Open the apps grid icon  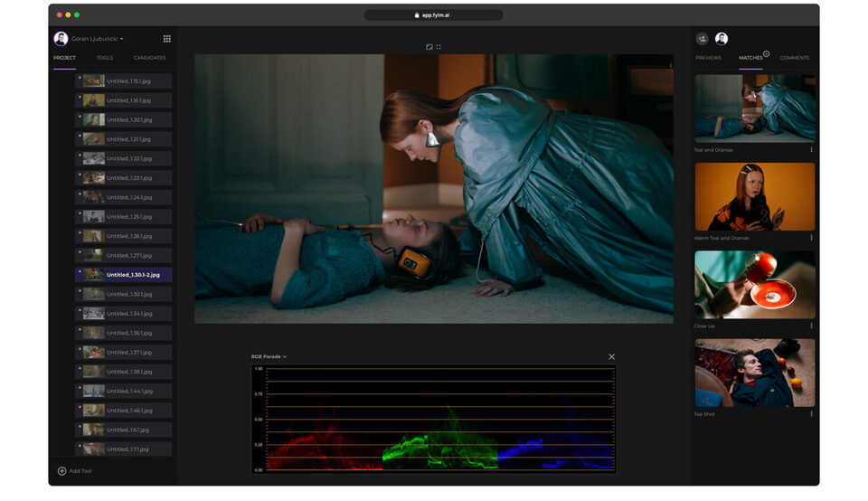(167, 39)
